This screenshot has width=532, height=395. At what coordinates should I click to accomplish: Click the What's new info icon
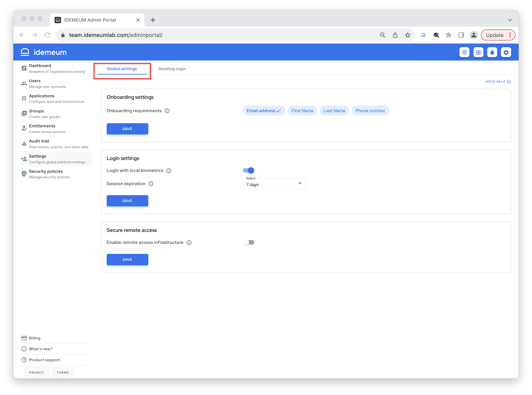click(x=24, y=349)
